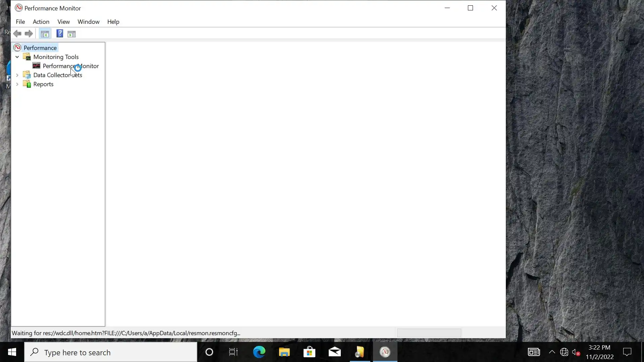
Task: Select the Performance root node
Action: pyautogui.click(x=40, y=48)
